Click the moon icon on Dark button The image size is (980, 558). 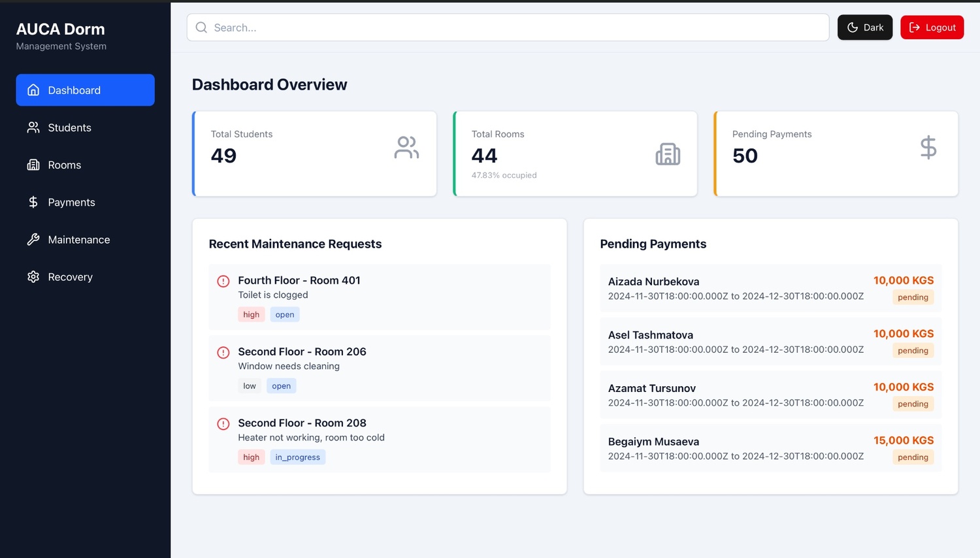point(853,27)
